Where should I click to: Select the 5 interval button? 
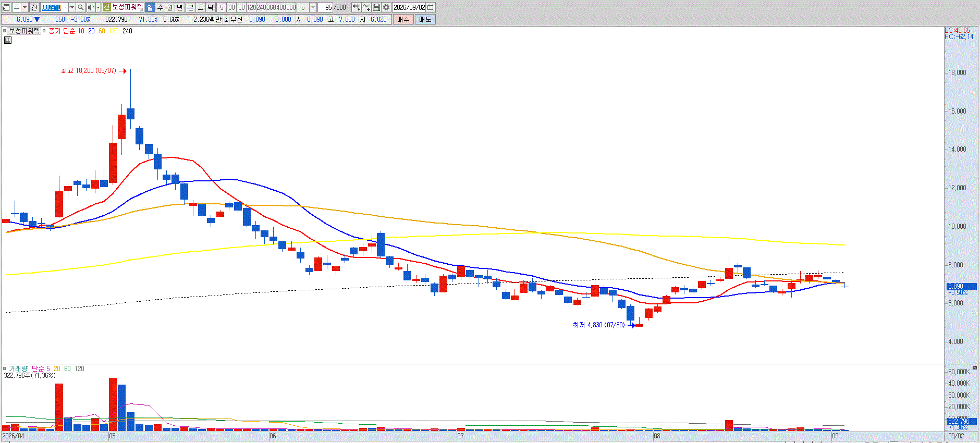click(x=222, y=7)
